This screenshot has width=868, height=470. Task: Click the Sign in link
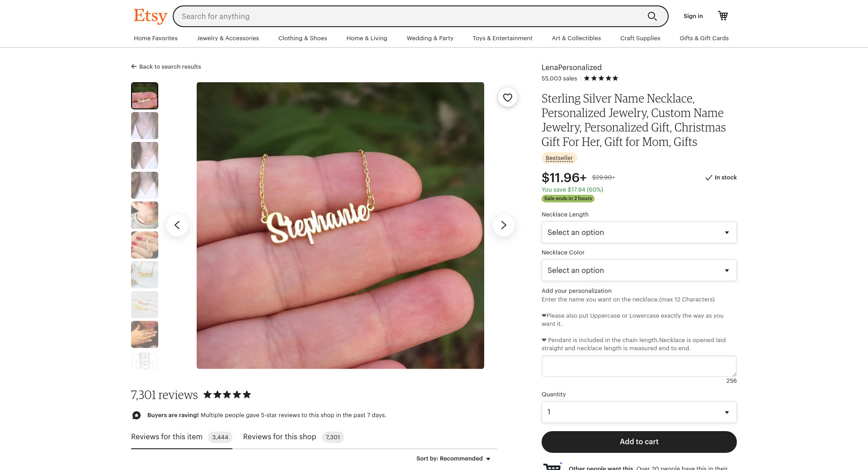click(693, 16)
